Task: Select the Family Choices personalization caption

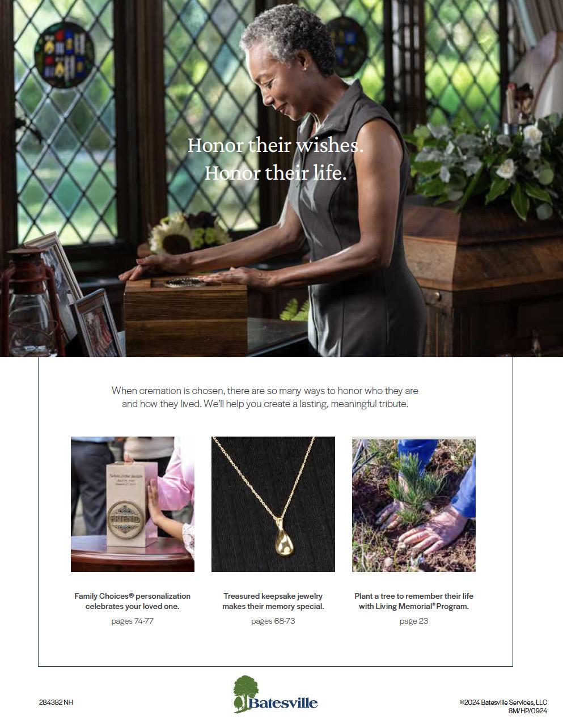Action: (133, 601)
